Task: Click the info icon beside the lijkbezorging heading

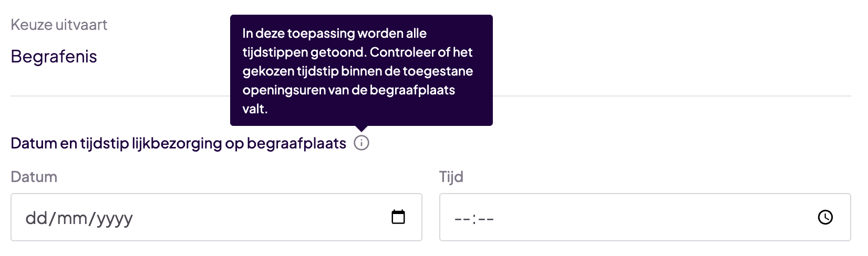Action: [361, 143]
